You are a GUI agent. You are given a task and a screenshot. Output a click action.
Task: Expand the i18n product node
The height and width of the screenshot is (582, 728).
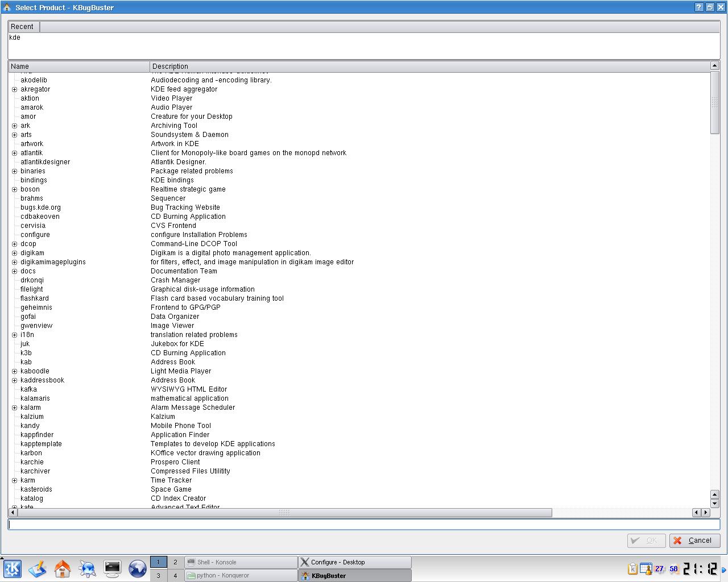pos(15,335)
